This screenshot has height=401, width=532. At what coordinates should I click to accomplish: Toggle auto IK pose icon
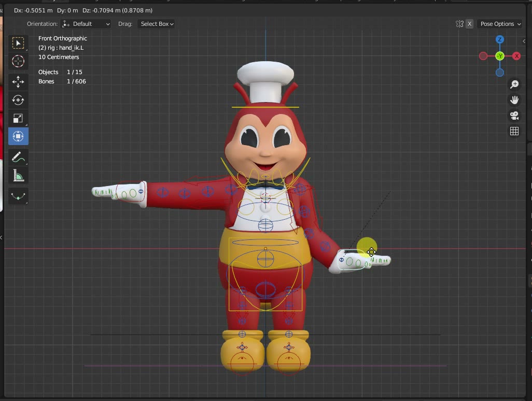pyautogui.click(x=459, y=24)
